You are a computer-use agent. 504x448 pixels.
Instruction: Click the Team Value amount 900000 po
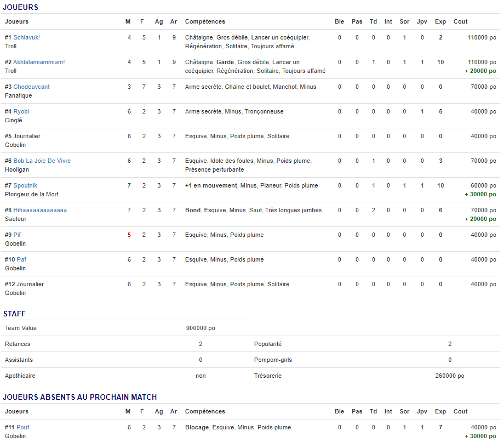click(201, 328)
